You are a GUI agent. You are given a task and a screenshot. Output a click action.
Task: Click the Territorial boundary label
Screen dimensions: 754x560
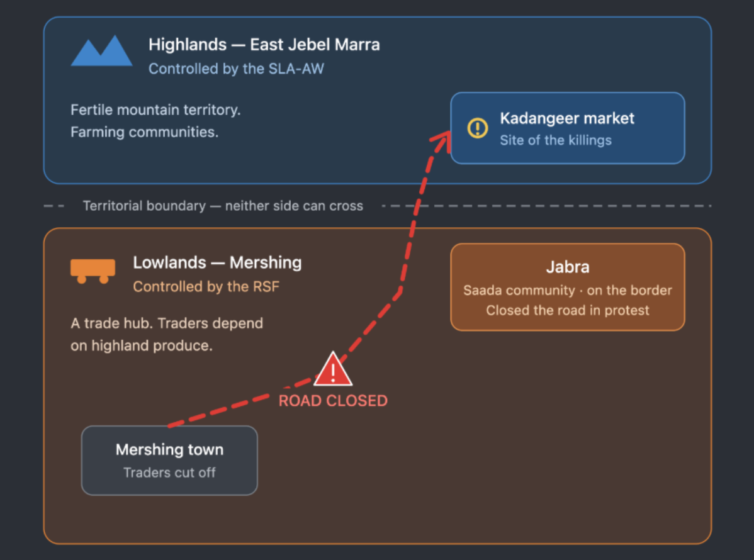[x=223, y=206]
